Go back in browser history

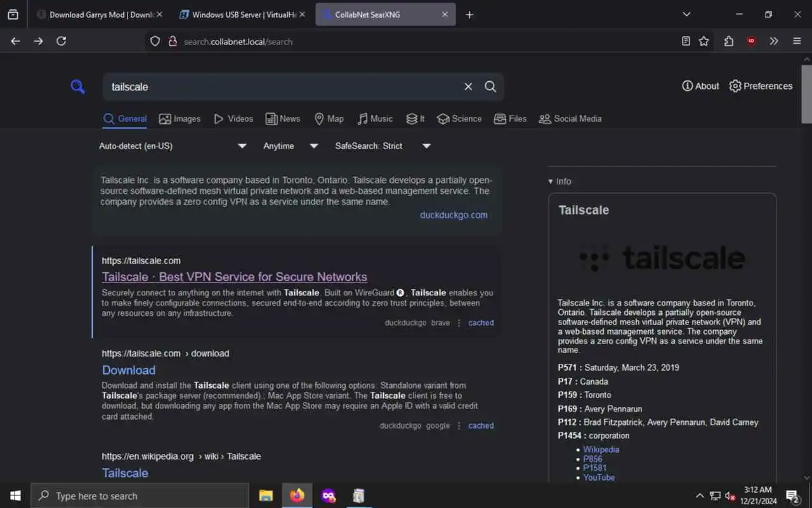click(x=16, y=41)
